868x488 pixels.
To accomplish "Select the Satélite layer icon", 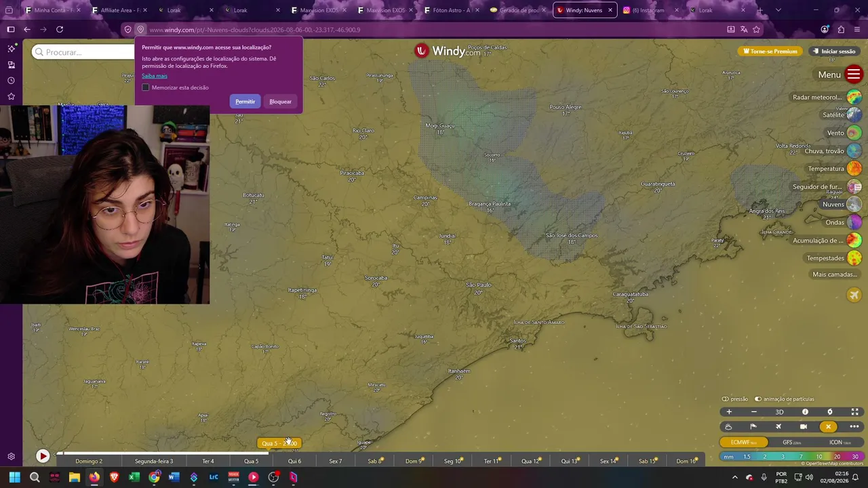I will (854, 115).
